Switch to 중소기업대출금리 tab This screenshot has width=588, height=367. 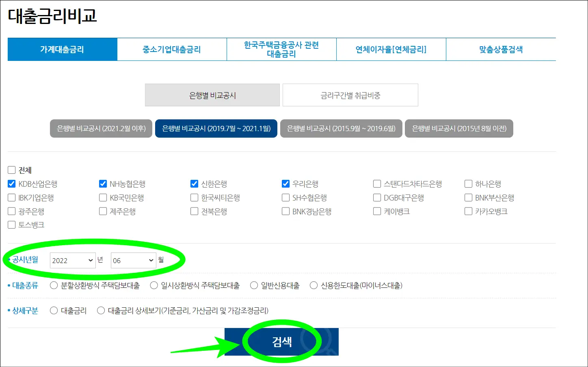click(x=172, y=50)
